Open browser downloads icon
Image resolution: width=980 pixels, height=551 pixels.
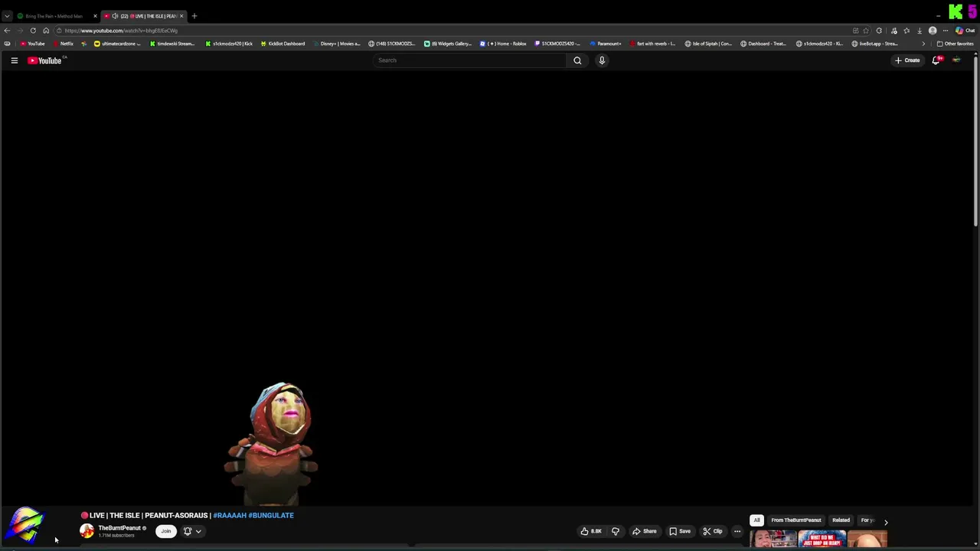click(x=920, y=31)
